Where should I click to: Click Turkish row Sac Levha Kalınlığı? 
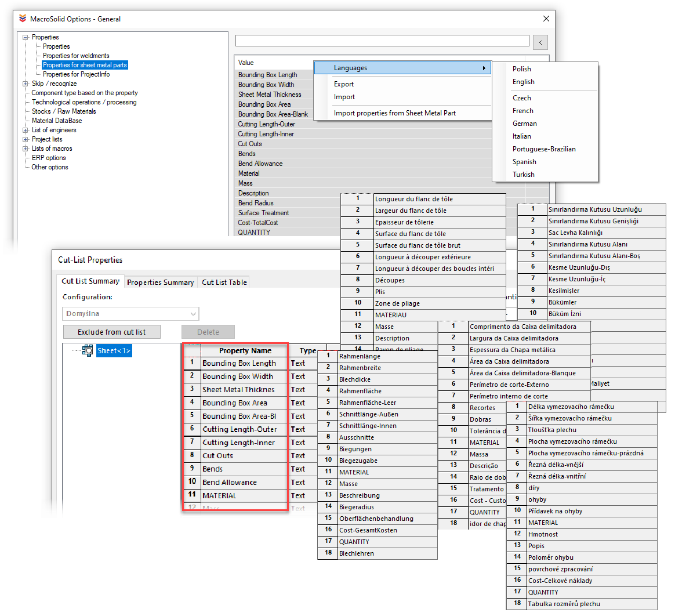coord(607,233)
